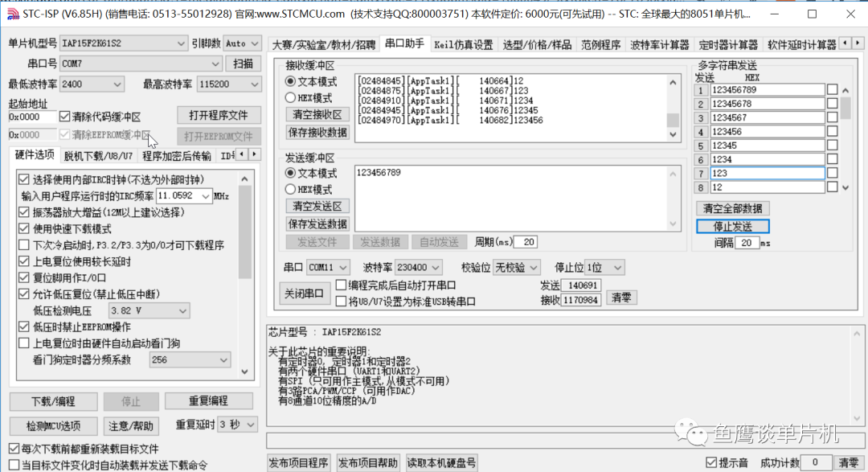The height and width of the screenshot is (472, 868).
Task: Toggle the 提示音 beep checkbox
Action: click(x=709, y=460)
